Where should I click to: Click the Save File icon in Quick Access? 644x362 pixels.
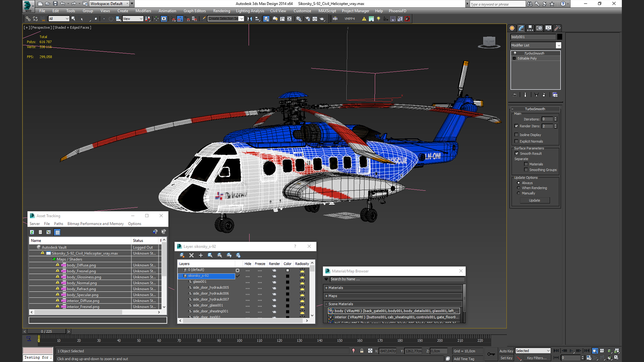(55, 4)
